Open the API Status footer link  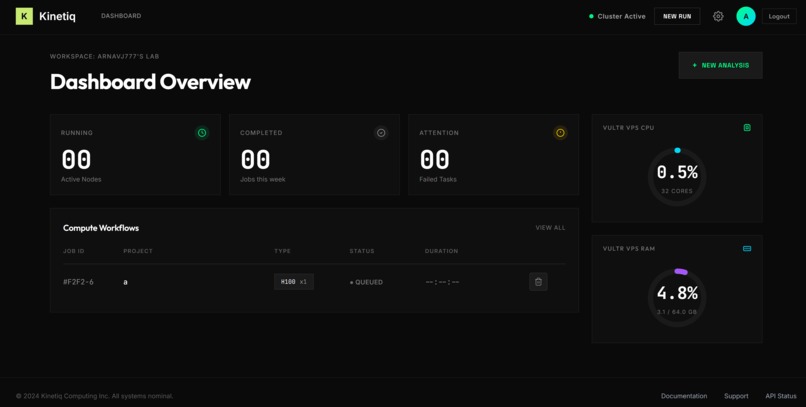click(x=781, y=396)
